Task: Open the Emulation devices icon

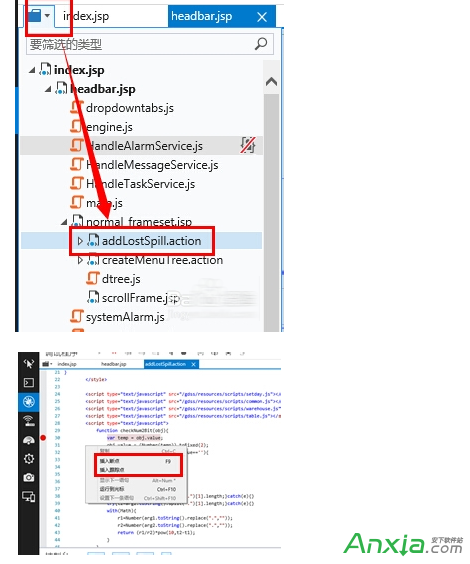Action: [x=29, y=497]
